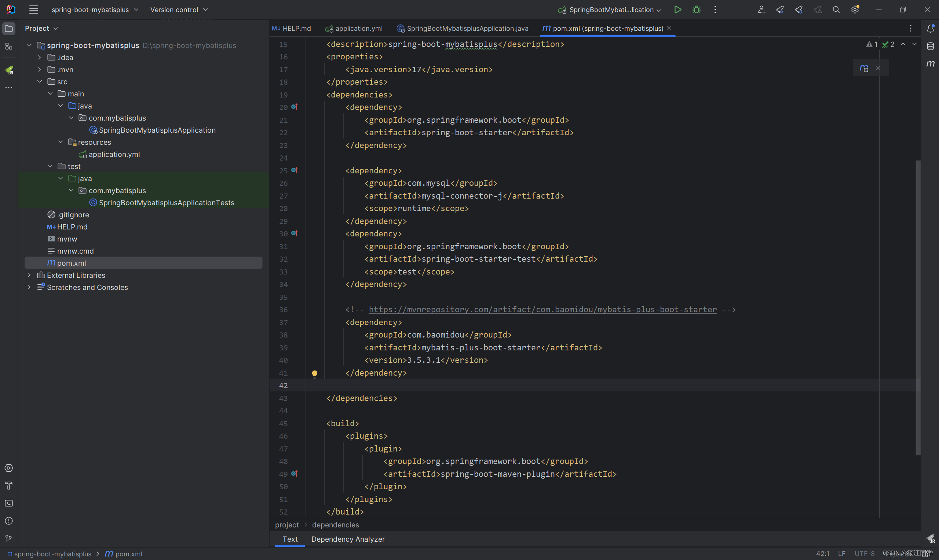Select pom.xml in project tree

143,263
